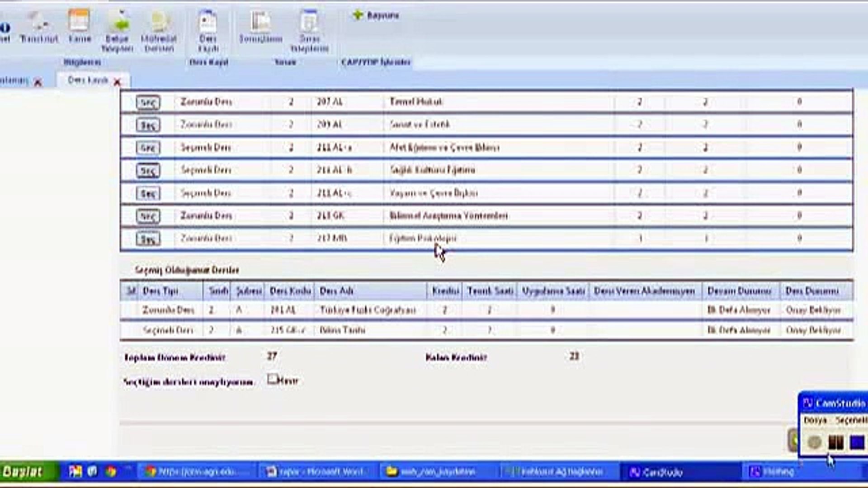
Task: Click Seç button for Eğitim Psikolojisi
Action: coord(148,239)
